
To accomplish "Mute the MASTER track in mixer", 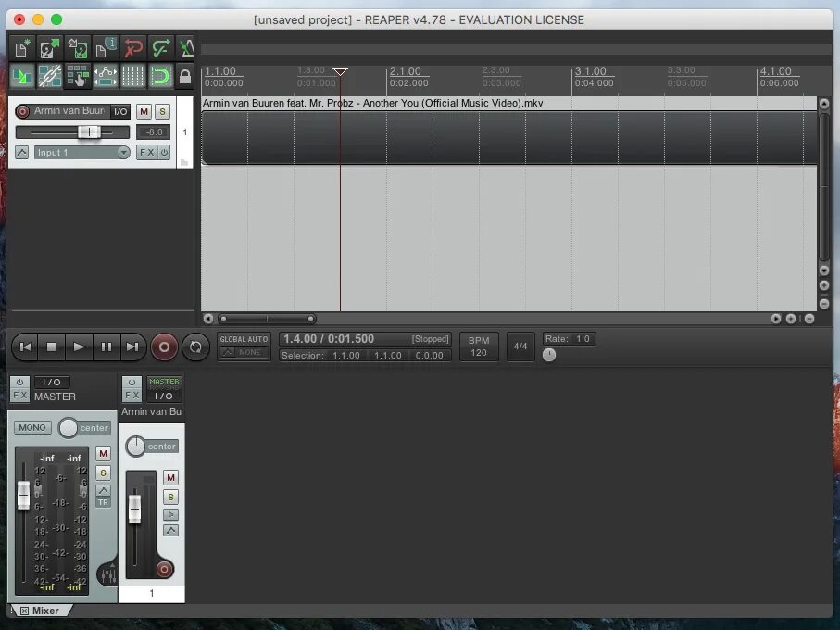I will (x=104, y=454).
